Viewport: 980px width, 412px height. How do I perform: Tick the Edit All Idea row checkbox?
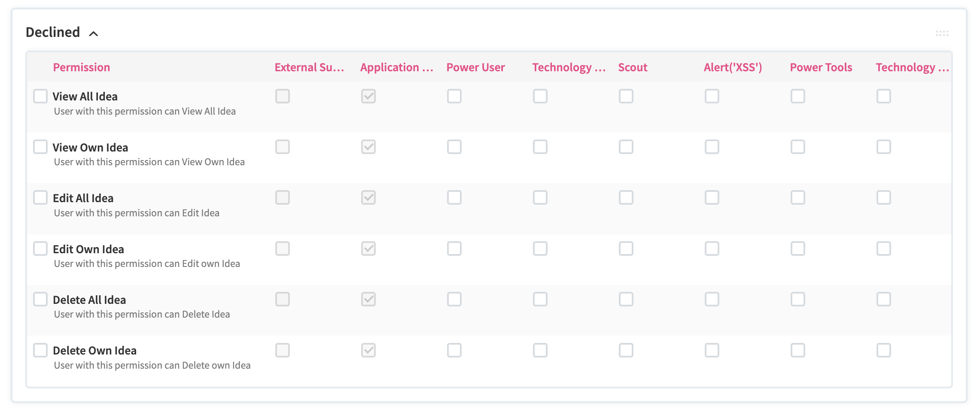(40, 197)
